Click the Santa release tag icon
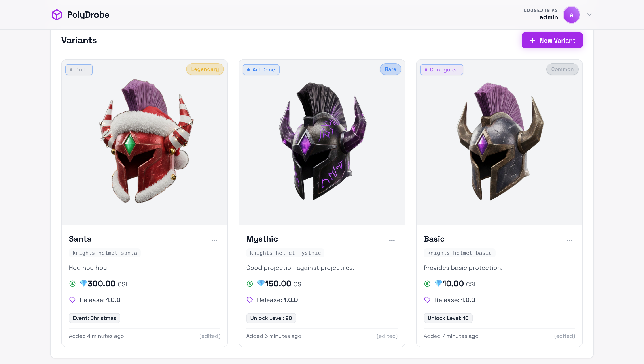 click(72, 300)
